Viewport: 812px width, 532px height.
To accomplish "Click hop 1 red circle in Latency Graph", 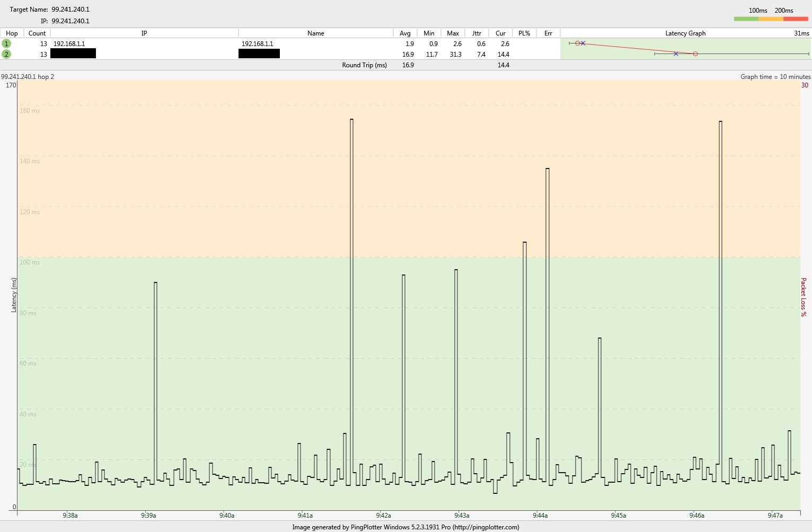I will (578, 43).
